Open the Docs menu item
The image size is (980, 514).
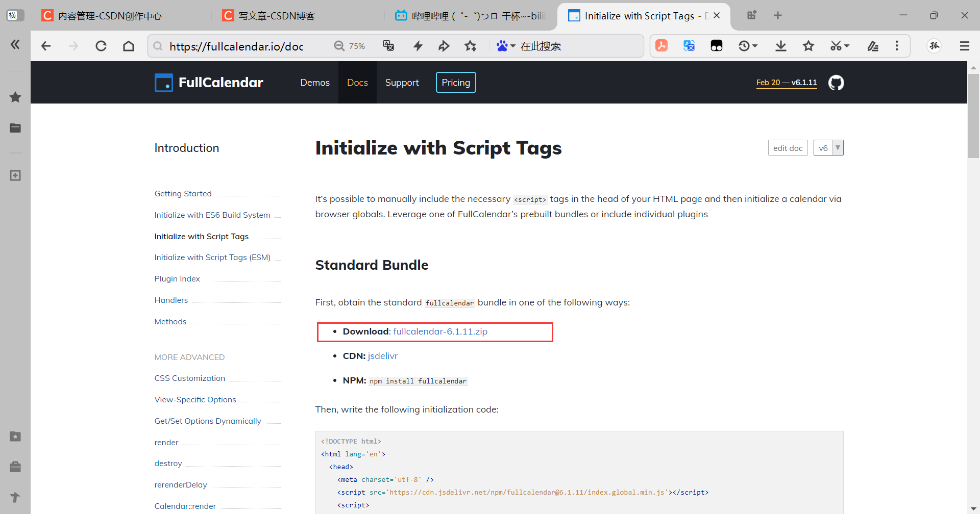coord(357,83)
